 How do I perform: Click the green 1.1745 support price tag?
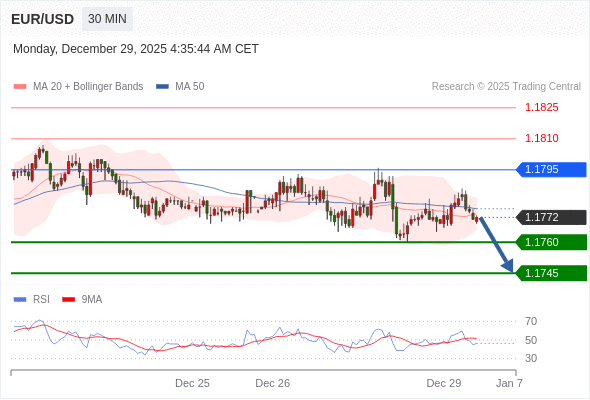coord(551,273)
